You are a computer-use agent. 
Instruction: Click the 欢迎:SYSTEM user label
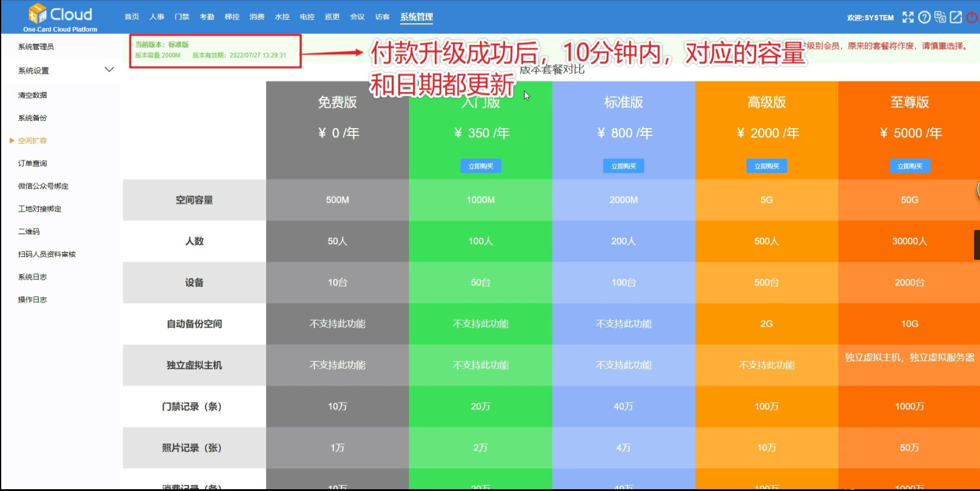870,18
